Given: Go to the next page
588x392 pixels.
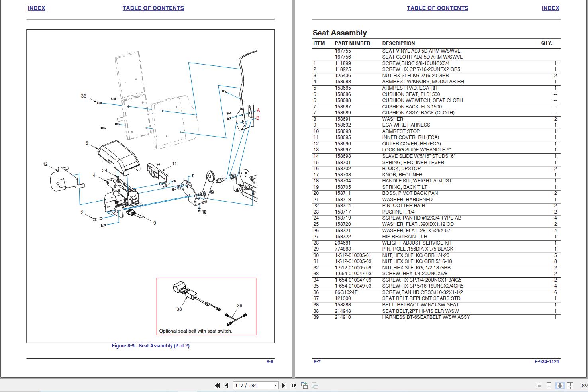Looking at the screenshot, I should point(284,385).
